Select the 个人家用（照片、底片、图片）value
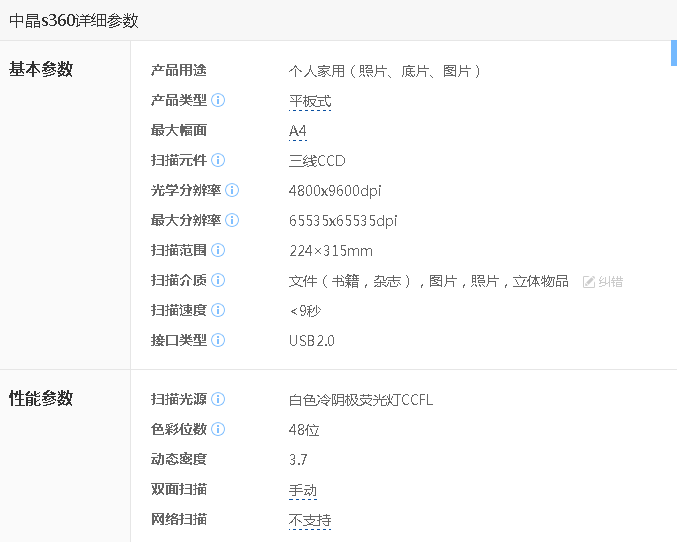The height and width of the screenshot is (542, 677). [385, 71]
